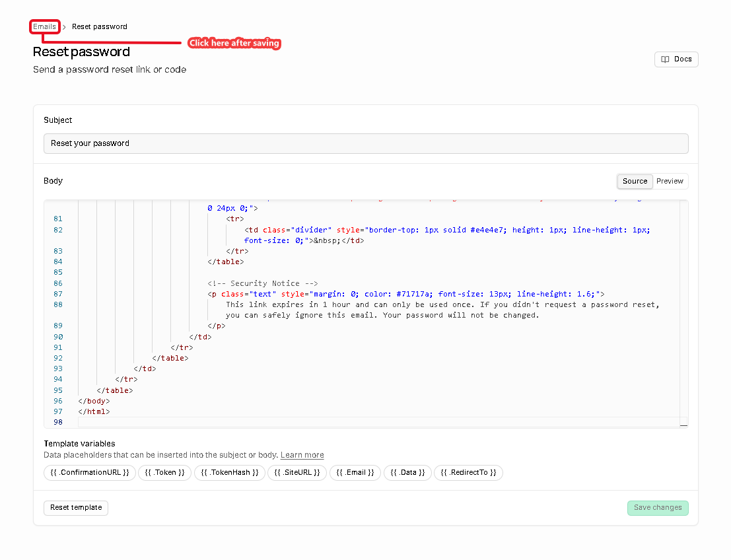This screenshot has width=731, height=560.
Task: Insert the {{ .ConfirmationURL }} variable
Action: coord(90,472)
